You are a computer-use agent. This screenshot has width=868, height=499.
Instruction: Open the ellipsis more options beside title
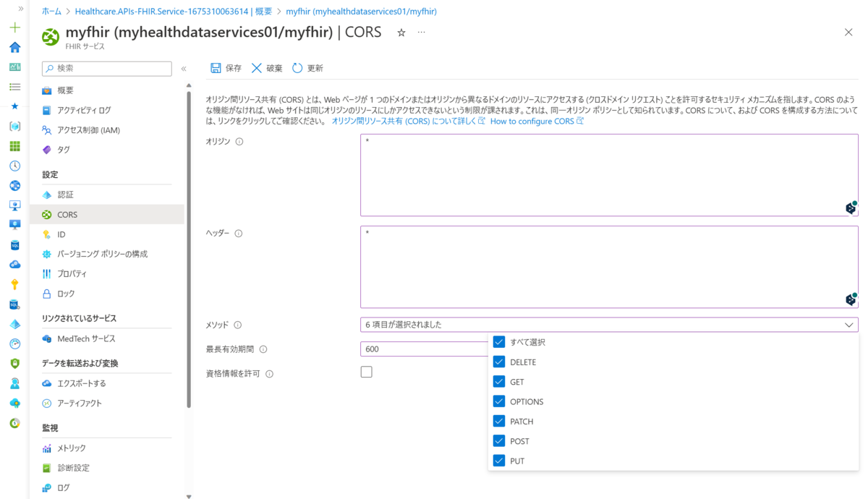point(422,33)
